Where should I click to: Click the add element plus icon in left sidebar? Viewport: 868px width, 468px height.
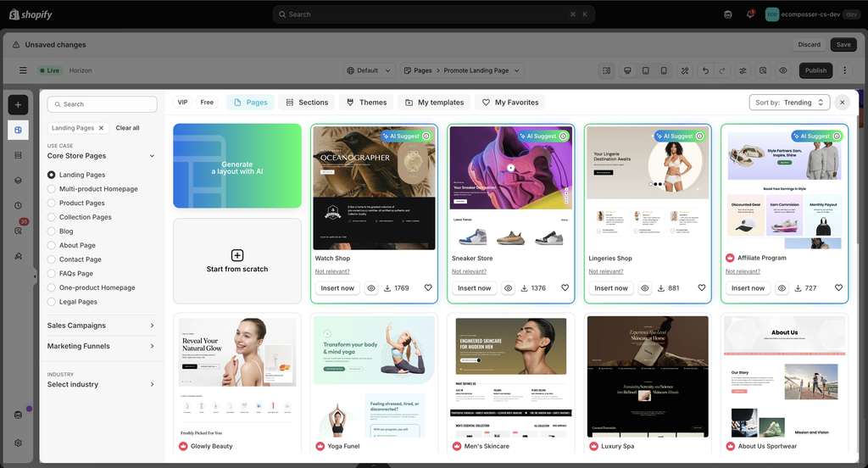coord(18,104)
